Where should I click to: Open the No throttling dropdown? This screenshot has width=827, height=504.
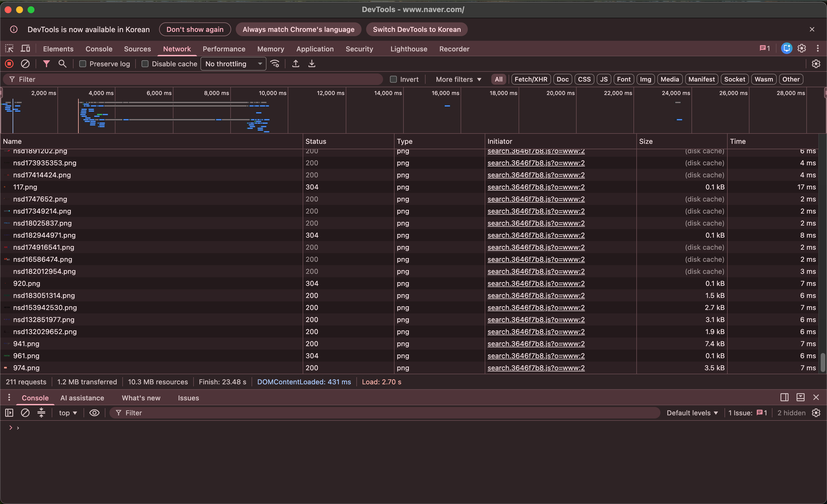(233, 64)
